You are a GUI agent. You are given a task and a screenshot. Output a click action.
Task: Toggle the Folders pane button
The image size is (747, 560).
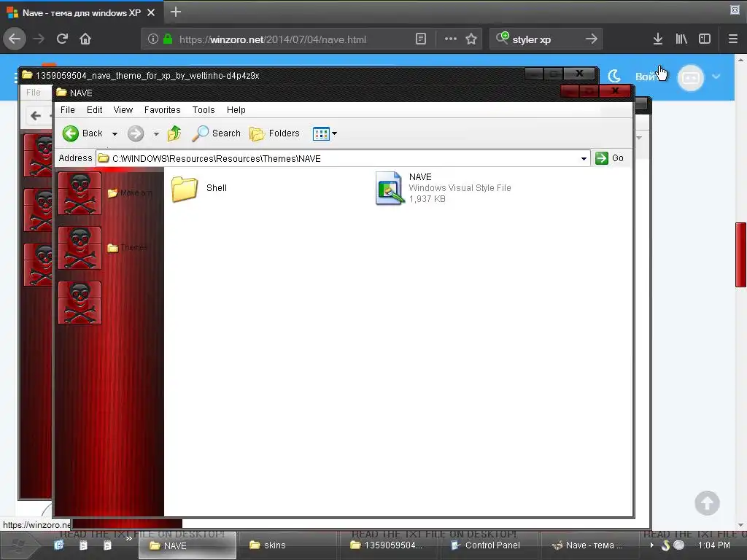[274, 133]
